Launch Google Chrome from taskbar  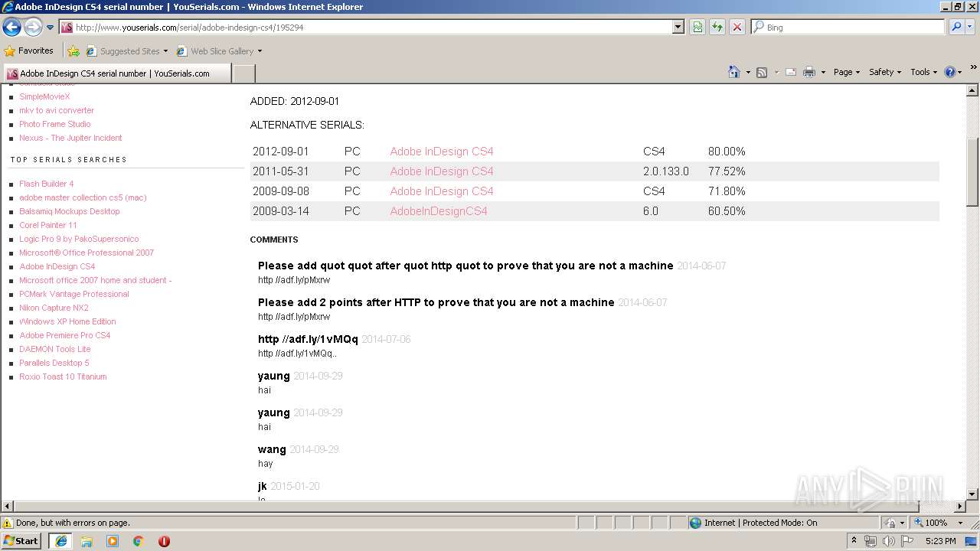coord(138,541)
